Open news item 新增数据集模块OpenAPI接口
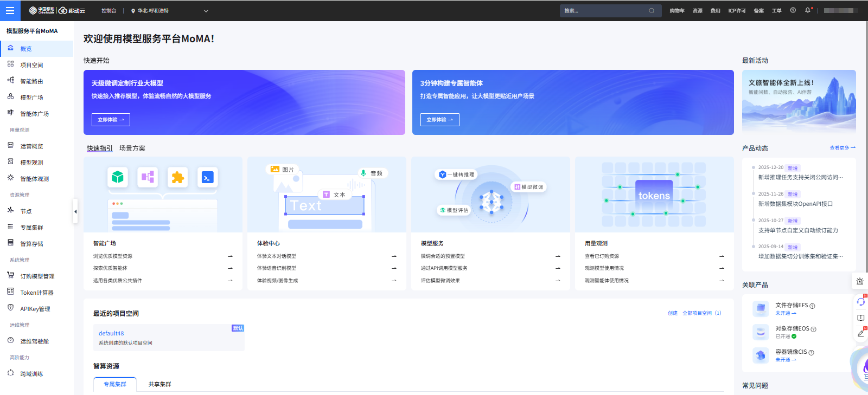868x395 pixels. [796, 204]
